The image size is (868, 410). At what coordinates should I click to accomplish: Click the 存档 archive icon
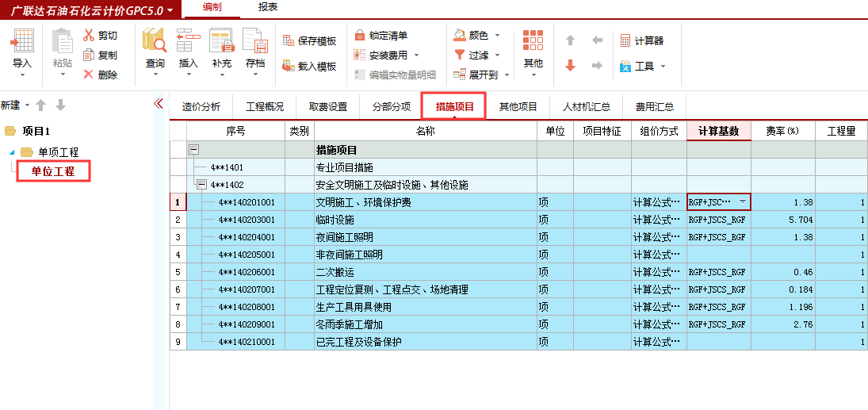click(255, 41)
